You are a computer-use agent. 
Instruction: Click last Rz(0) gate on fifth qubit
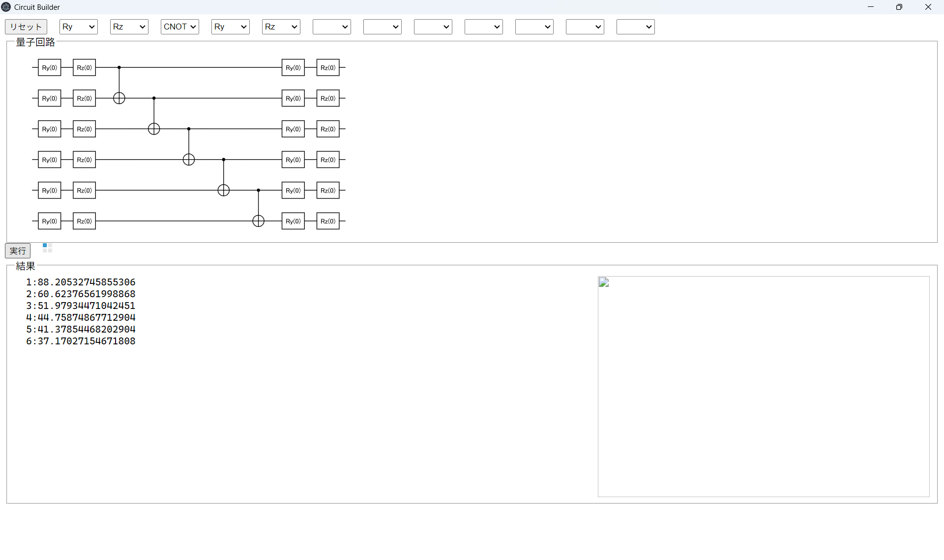(x=328, y=191)
